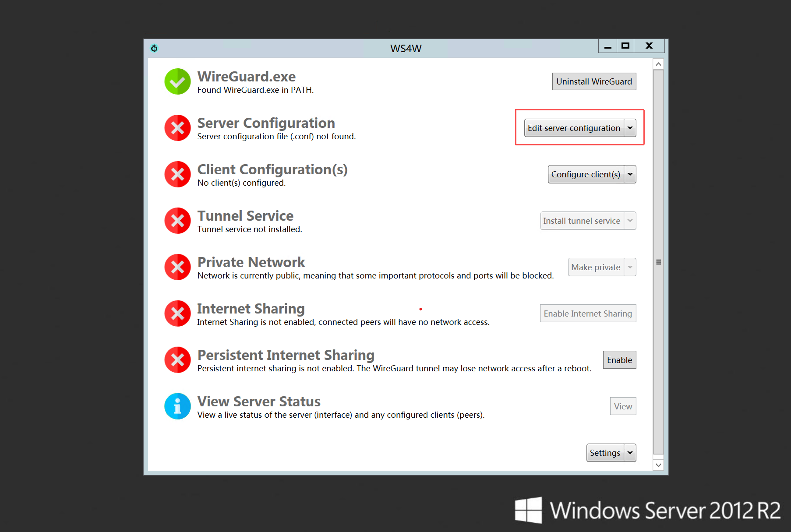Expand the Edit server configuration dropdown arrow
The height and width of the screenshot is (532, 791).
pyautogui.click(x=630, y=128)
